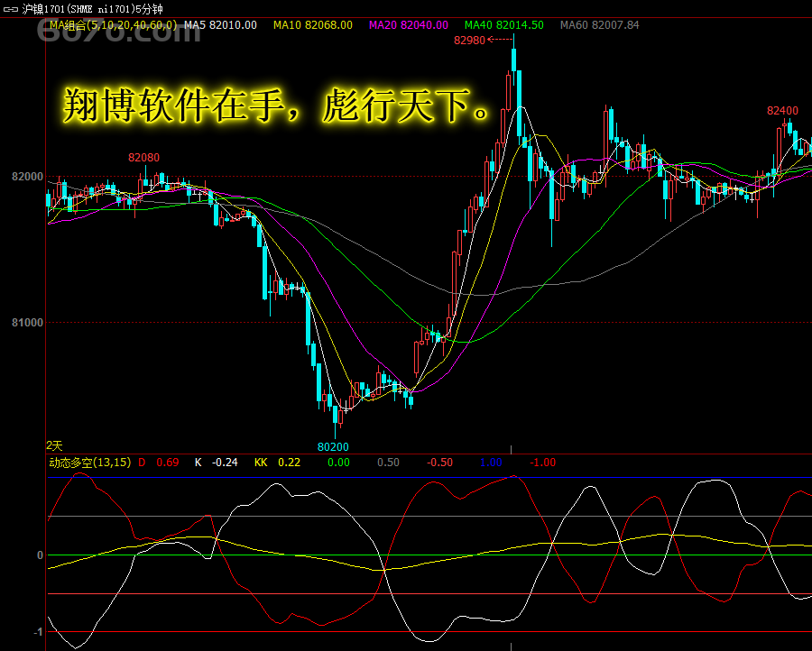Click the -1 level on indicator axis
812x651 pixels.
39,632
